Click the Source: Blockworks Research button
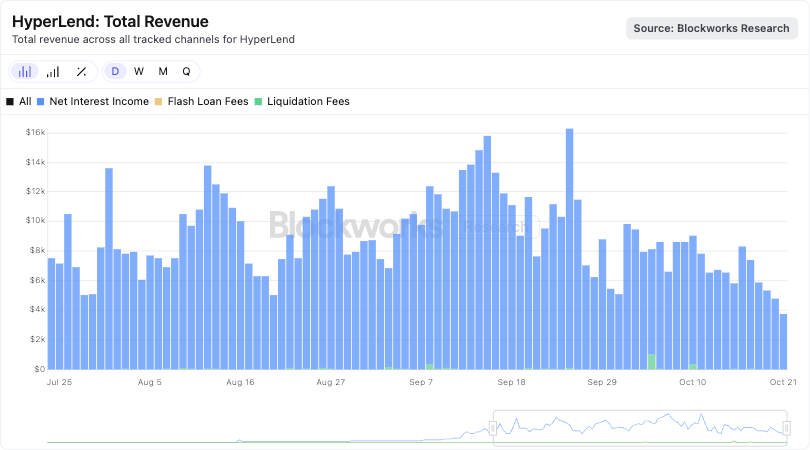 click(712, 28)
